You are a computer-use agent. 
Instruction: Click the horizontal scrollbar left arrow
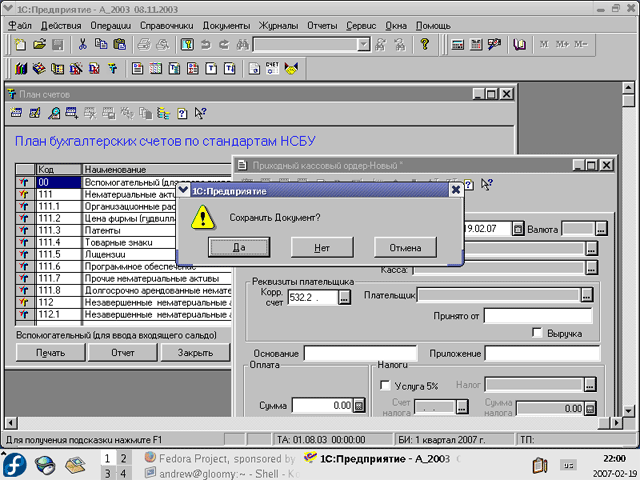coord(11,423)
